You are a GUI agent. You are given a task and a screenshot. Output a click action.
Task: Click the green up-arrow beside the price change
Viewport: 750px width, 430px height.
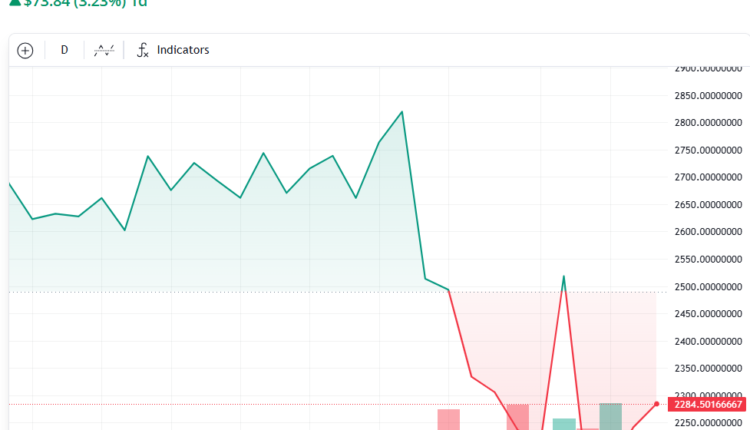(14, 3)
